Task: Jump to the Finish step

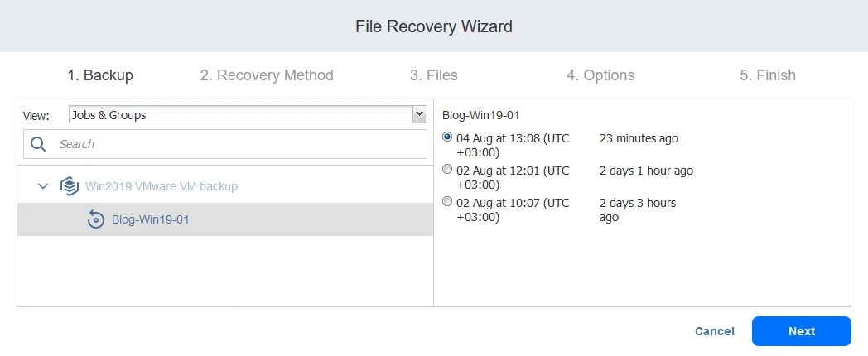Action: 768,75
